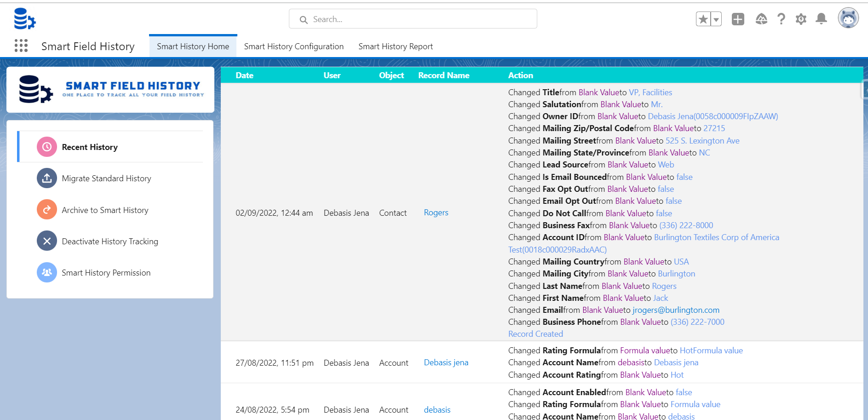Select the Smart History Home tab
This screenshot has height=420, width=868.
pos(193,46)
